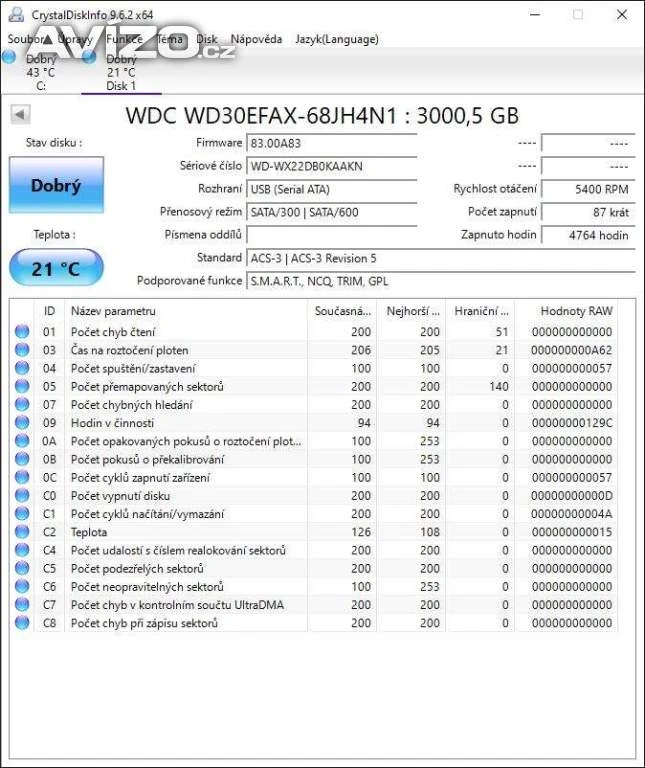Click current value 126 in Teplota row

point(361,532)
